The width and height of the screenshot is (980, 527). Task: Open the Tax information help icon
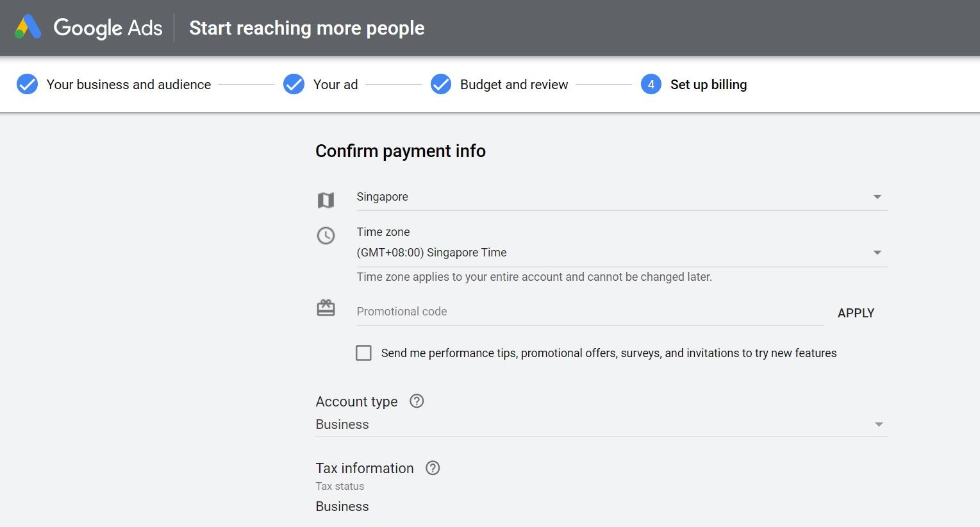433,468
